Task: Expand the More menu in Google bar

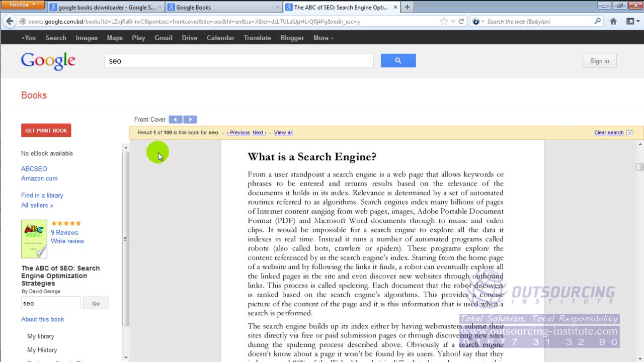Action: coord(323,38)
